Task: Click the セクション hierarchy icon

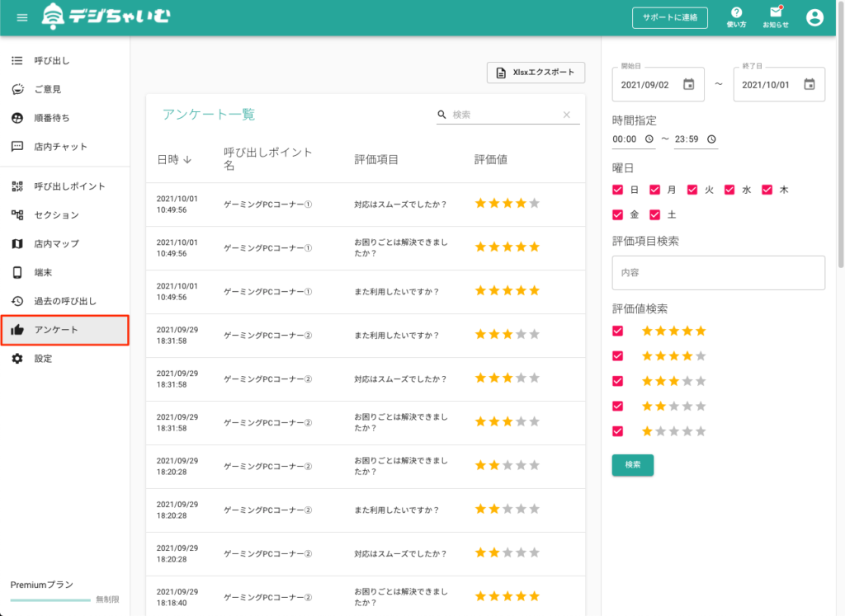Action: point(17,215)
